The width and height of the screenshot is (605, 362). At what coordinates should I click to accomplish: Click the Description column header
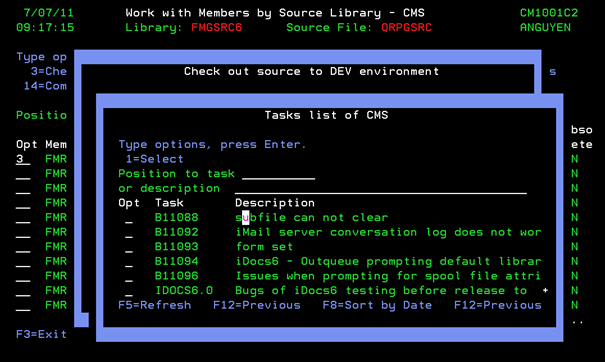275,203
